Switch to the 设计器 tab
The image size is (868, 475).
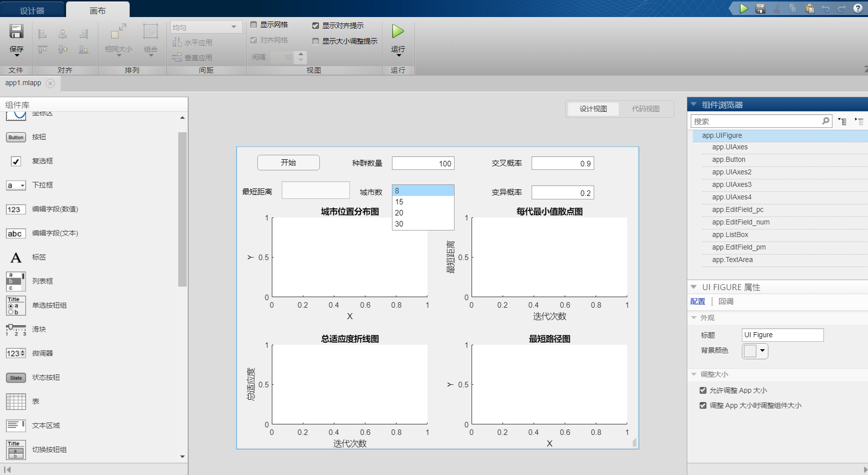pos(32,9)
